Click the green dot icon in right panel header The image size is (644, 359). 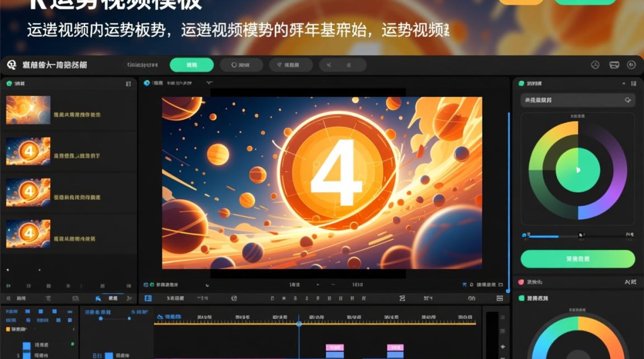pyautogui.click(x=521, y=84)
